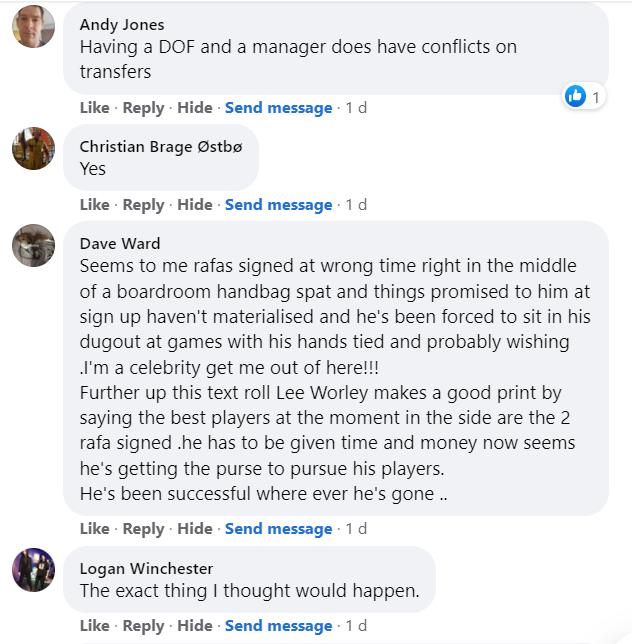This screenshot has height=644, width=632.
Task: Like Dave Ward's comment
Action: 94,529
